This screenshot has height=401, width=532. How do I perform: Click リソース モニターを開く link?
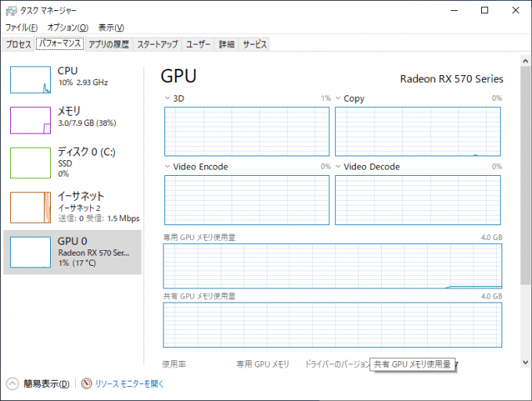(129, 384)
